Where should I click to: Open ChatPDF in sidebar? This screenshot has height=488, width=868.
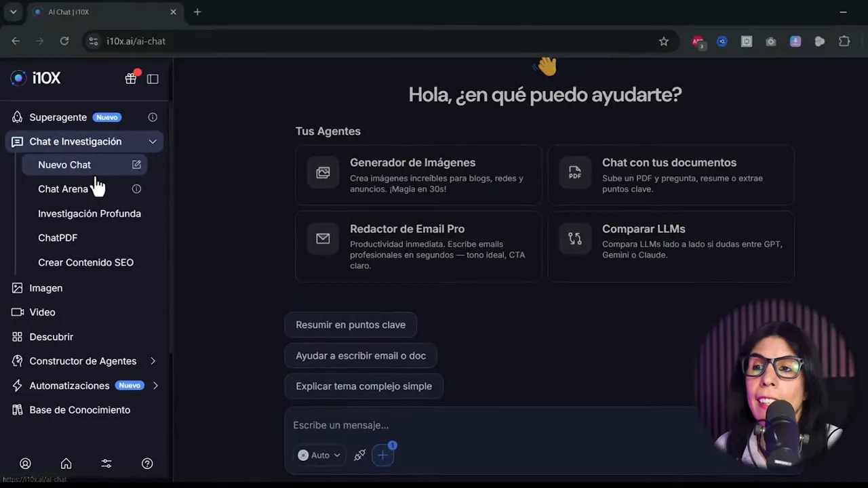click(58, 238)
